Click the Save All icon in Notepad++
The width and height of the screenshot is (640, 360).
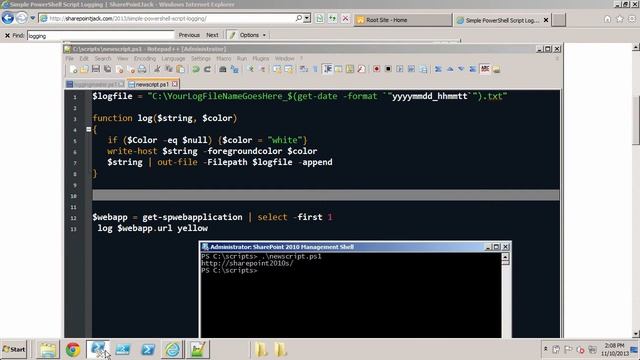pyautogui.click(x=107, y=69)
